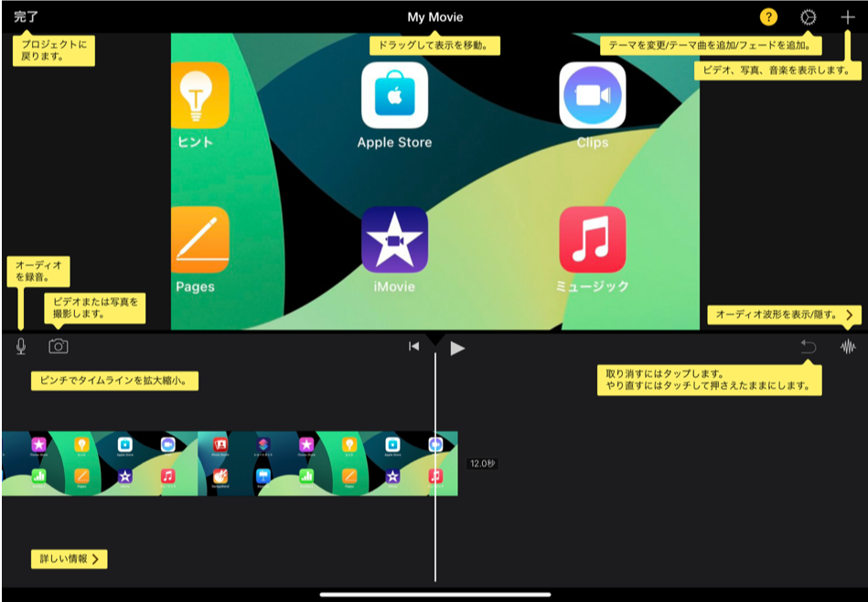Click the プロジェクトに戻ります tooltip
Image resolution: width=868 pixels, height=602 pixels.
point(54,50)
